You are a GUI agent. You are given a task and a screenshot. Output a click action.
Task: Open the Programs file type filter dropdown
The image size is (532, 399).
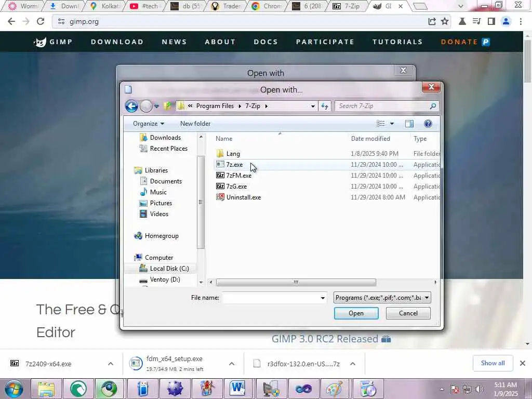pyautogui.click(x=382, y=298)
